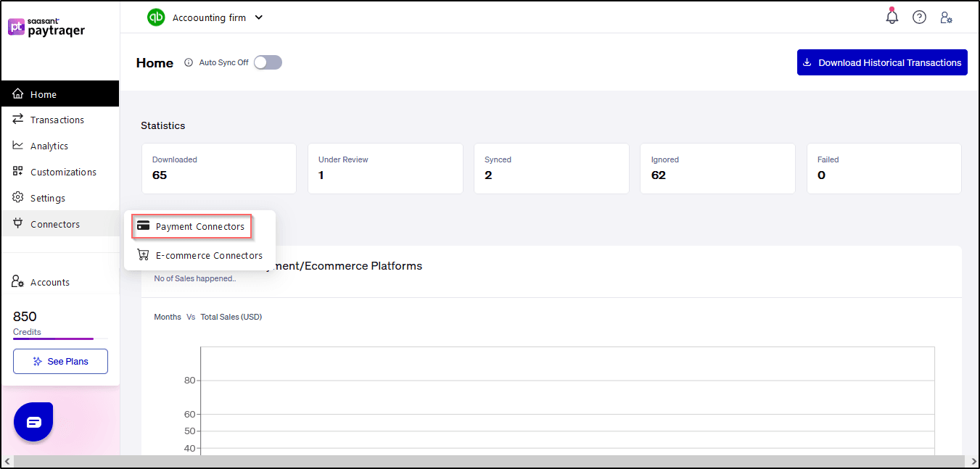Click the QuickBooks logo icon
Viewport: 980px width, 469px height.
[156, 17]
